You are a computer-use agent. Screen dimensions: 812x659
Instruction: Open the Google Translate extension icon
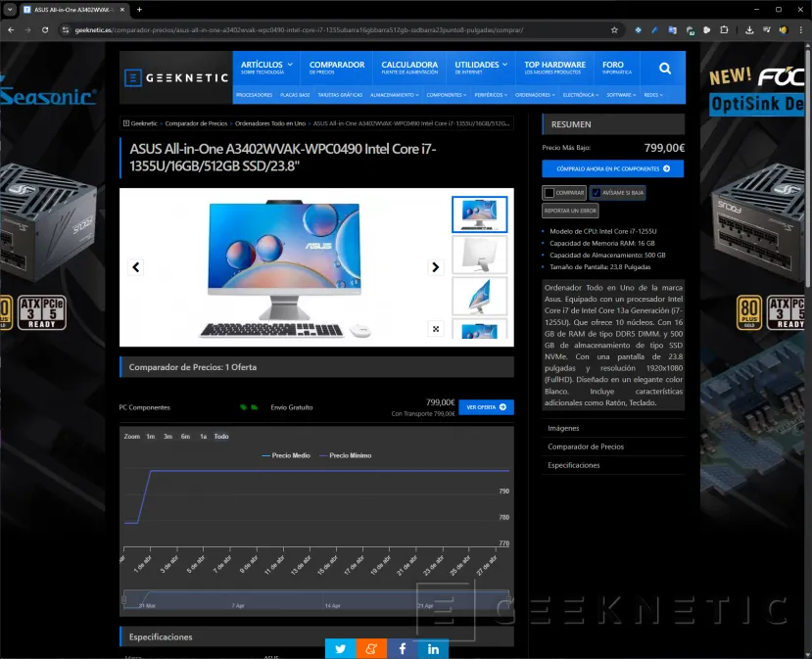point(672,30)
